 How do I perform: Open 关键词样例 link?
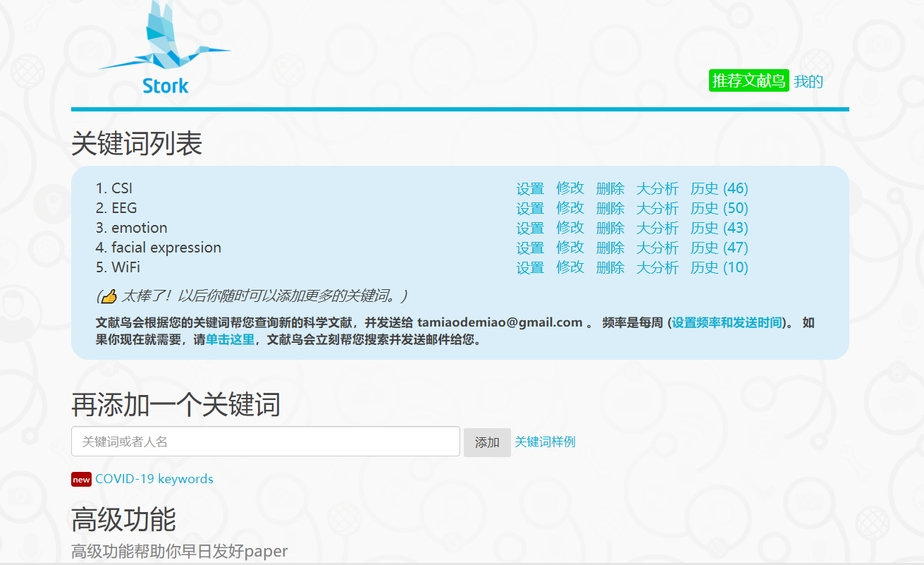pos(545,442)
